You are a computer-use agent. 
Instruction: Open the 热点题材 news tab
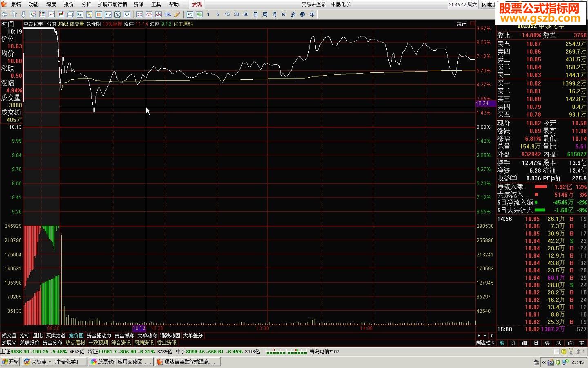(75, 343)
